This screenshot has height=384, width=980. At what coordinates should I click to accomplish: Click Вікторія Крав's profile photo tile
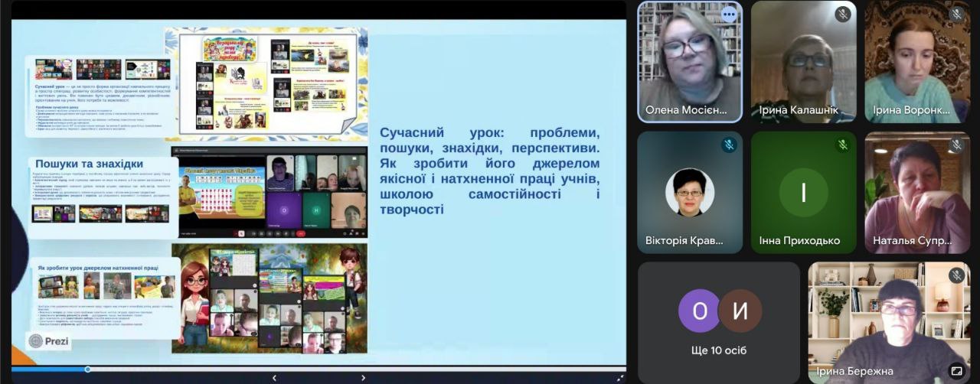coord(689,193)
